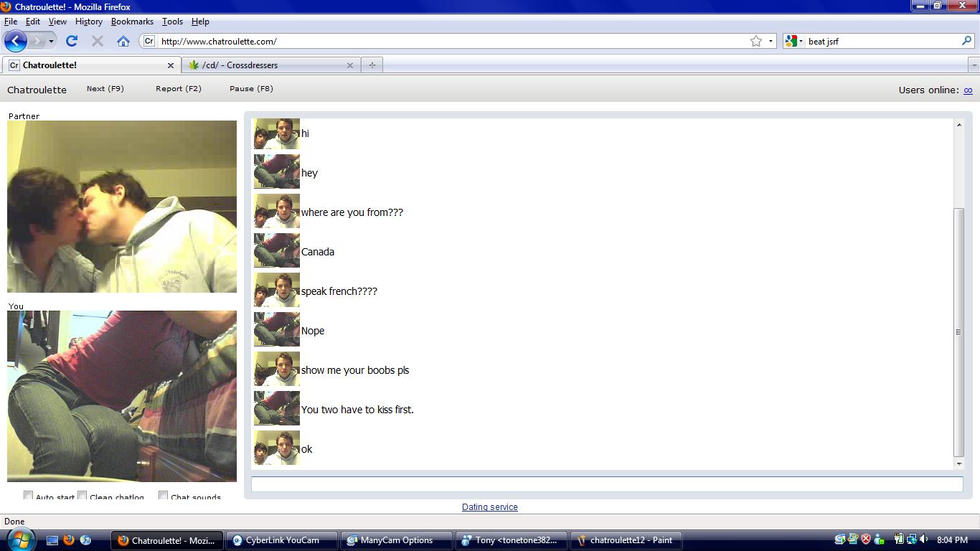Open the volume speaker tray icon
980x551 pixels.
pos(923,540)
